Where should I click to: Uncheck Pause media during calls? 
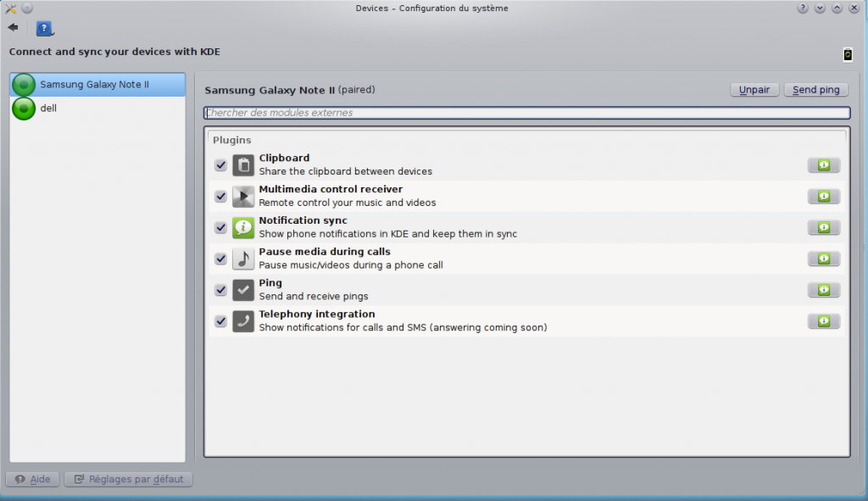tap(221, 259)
